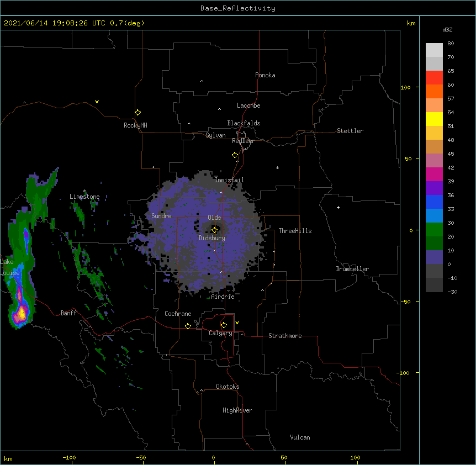Image resolution: width=476 pixels, height=465 pixels.
Task: Select the radar site diamond between Olds and Didsbury
Action: click(x=215, y=230)
